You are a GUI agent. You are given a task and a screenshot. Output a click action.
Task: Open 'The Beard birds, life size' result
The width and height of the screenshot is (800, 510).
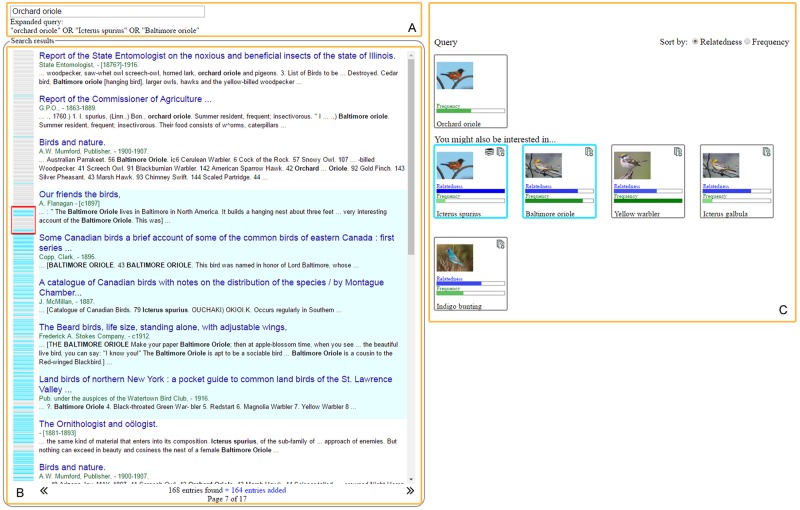click(163, 327)
